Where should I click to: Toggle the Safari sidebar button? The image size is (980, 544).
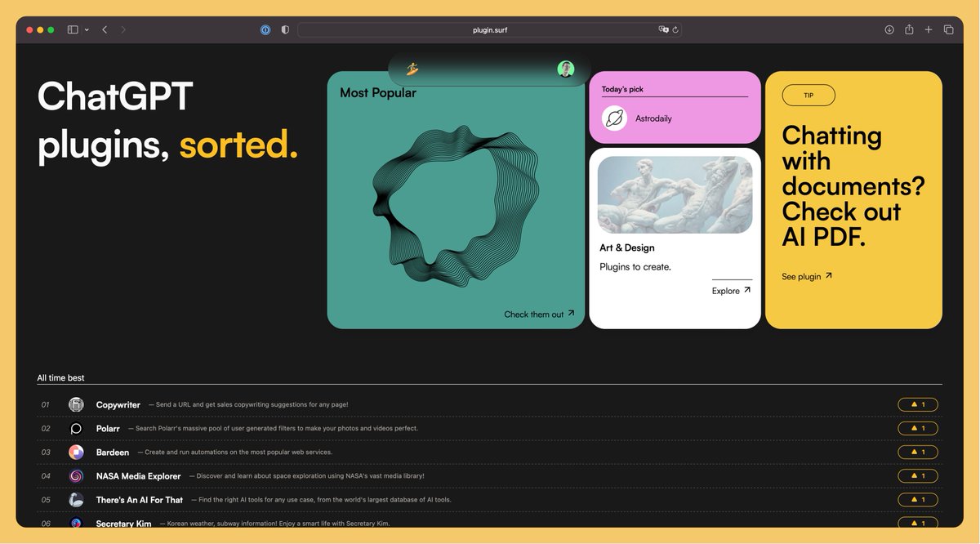pos(73,29)
